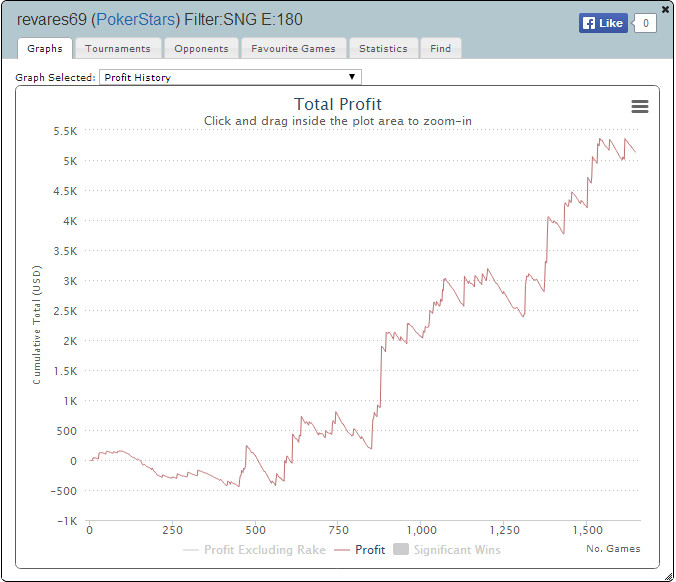Click the 1,500 x-axis label
The width and height of the screenshot is (676, 582).
pos(588,530)
